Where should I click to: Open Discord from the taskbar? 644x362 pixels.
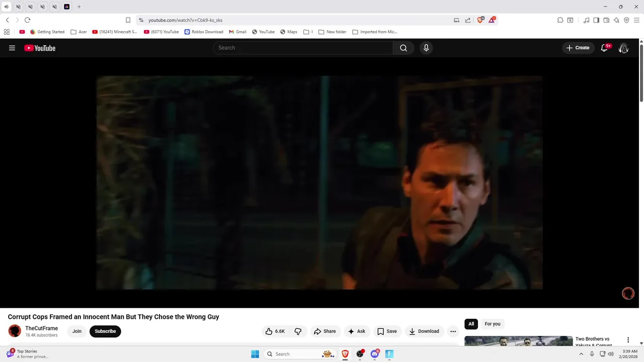click(x=374, y=354)
